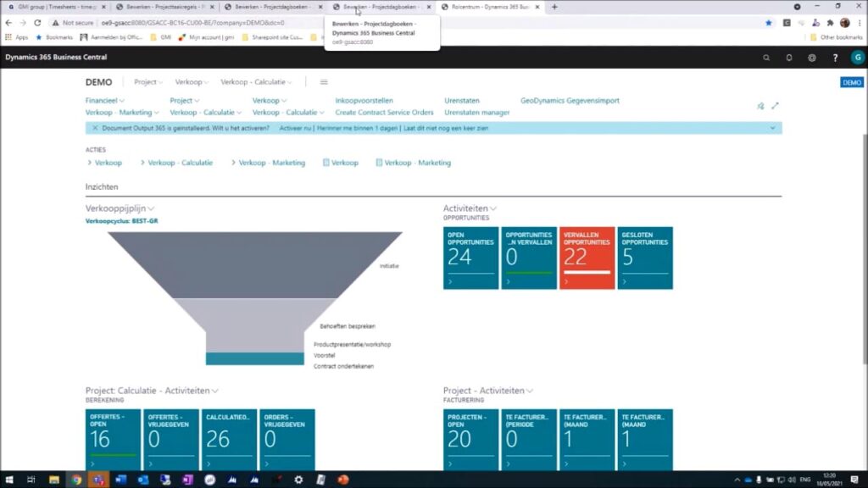Switch to the GMI group Timesheets browser tab
The width and height of the screenshot is (868, 488).
click(58, 7)
